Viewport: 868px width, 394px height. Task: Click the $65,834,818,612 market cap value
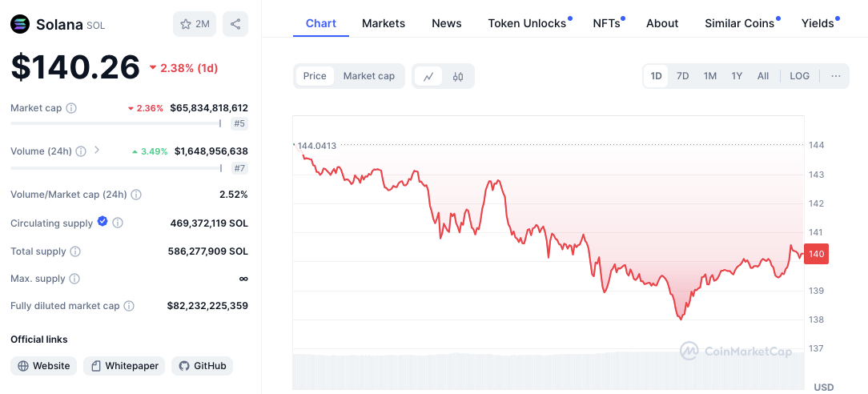click(x=209, y=108)
